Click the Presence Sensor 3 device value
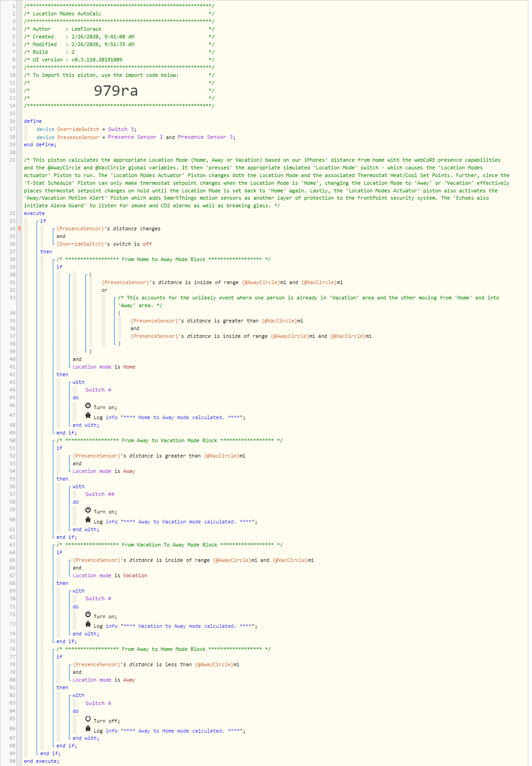Screen dimensions: 532x766 coord(205,137)
